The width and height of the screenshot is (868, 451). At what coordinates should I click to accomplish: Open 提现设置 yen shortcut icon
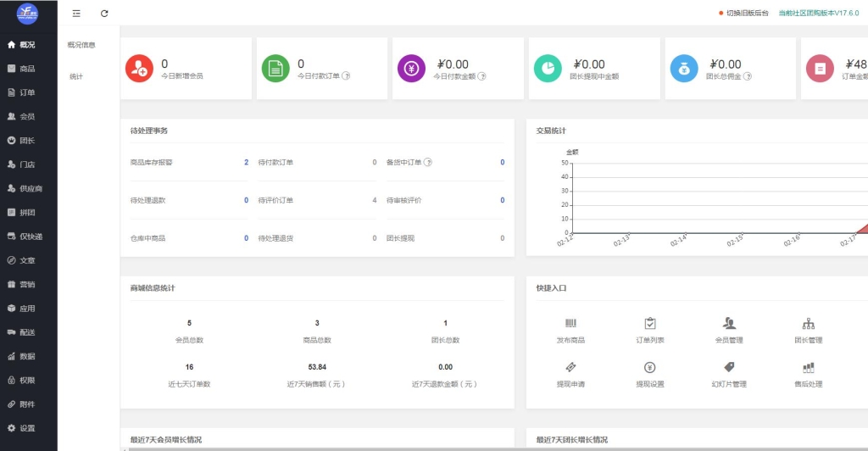[650, 367]
